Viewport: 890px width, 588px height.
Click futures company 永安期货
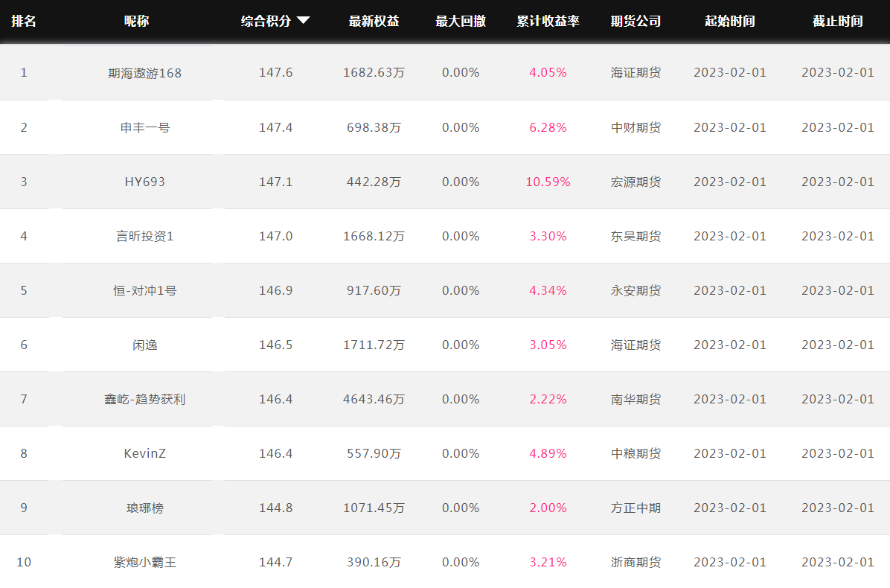pos(636,290)
